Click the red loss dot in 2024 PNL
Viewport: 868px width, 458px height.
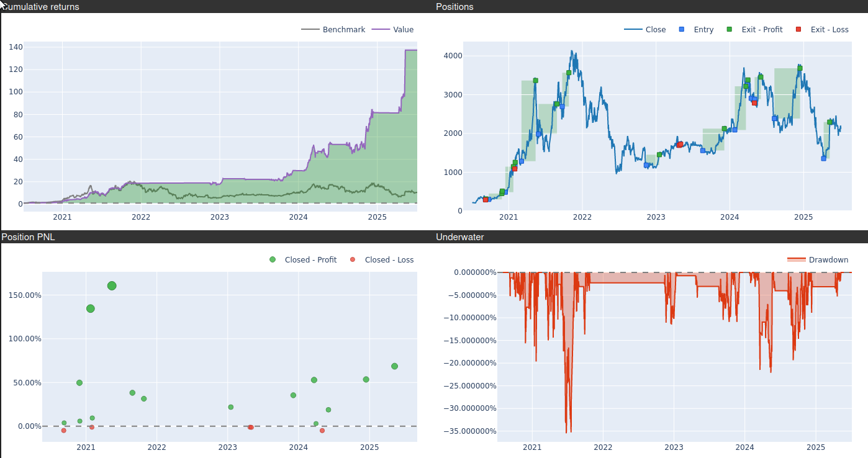point(322,431)
